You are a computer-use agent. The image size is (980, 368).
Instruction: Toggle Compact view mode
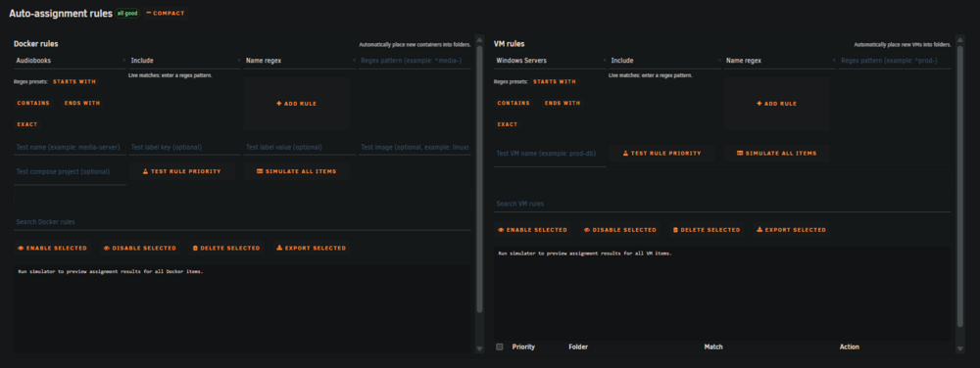[x=166, y=13]
